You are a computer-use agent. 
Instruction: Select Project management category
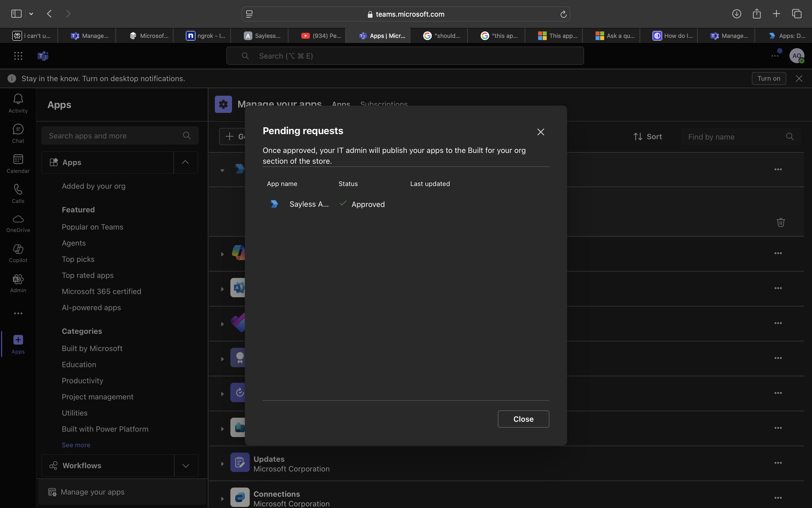pos(98,397)
